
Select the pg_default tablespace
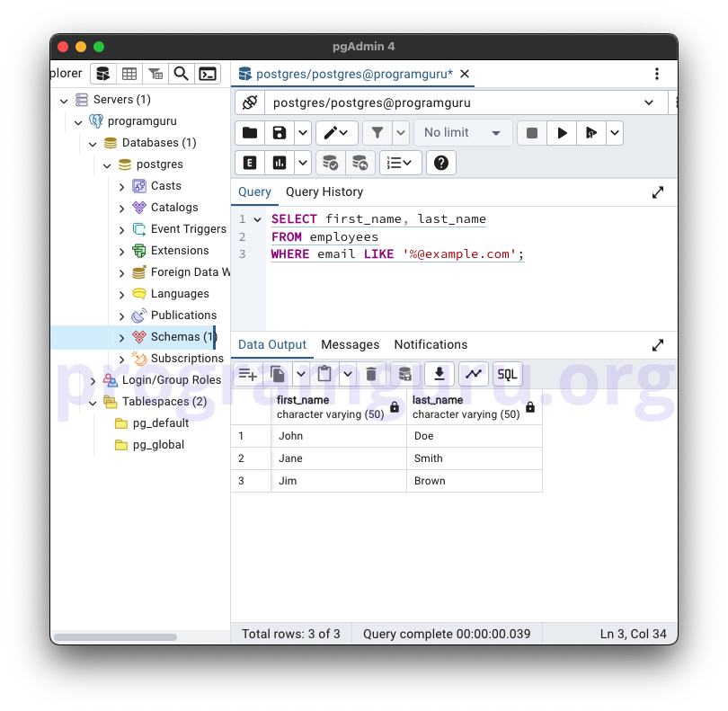point(160,423)
